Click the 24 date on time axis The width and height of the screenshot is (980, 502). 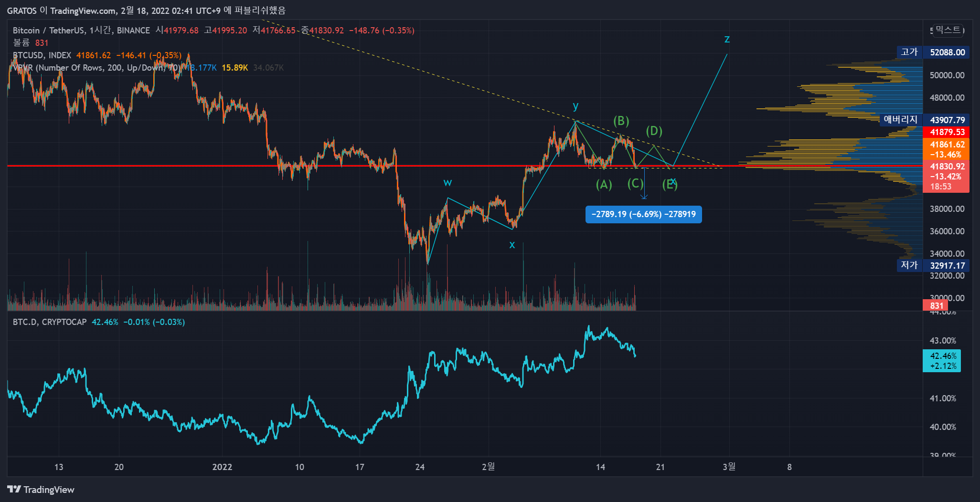point(420,467)
